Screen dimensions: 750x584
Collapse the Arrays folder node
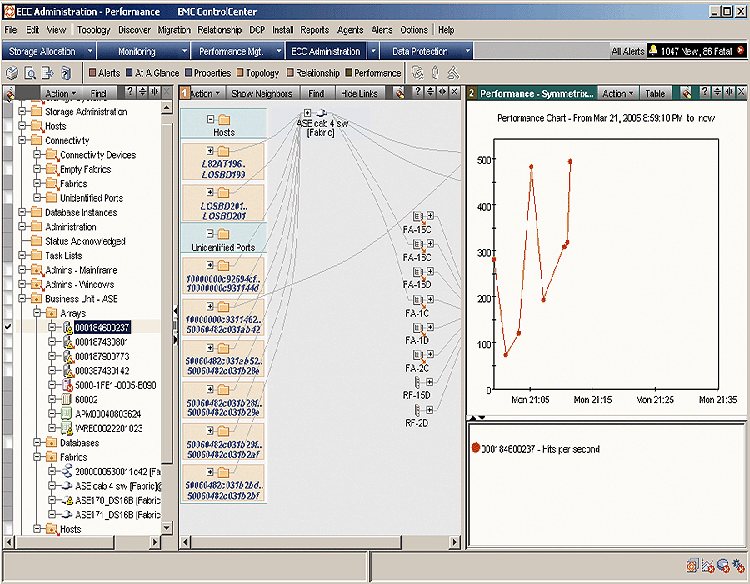point(37,313)
